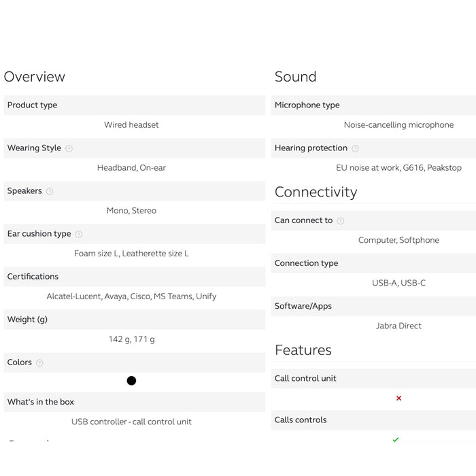Click the Certifications row label
Screen dimensions: 476x476
tap(33, 277)
